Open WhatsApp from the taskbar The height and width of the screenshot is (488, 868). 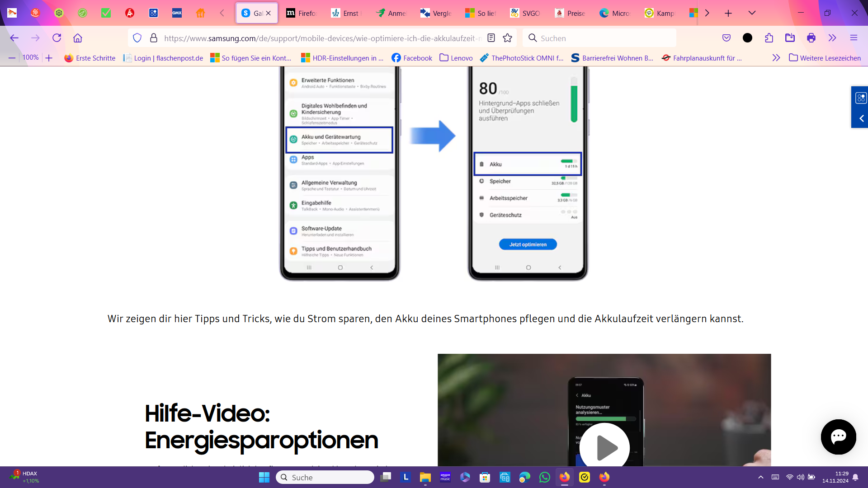coord(545,477)
